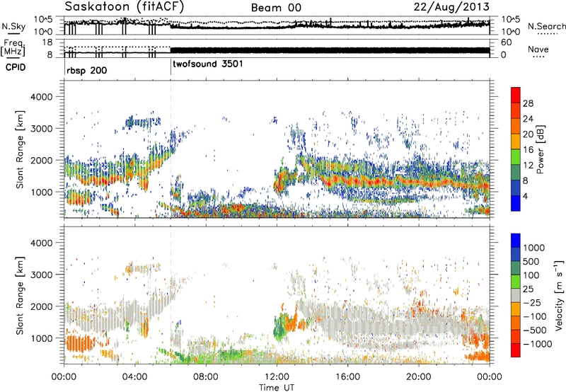Click the 'CPID' row label
This screenshot has width=566, height=392.
point(16,67)
